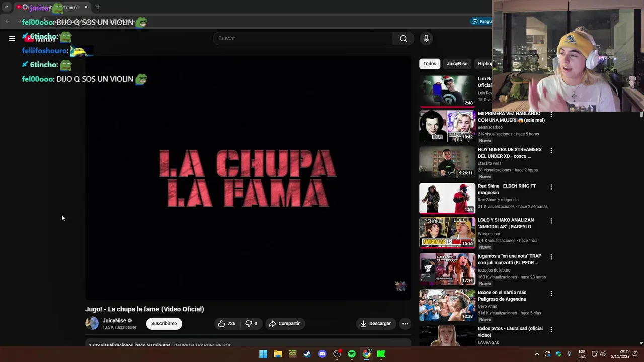Go back with browser back arrow
The height and width of the screenshot is (362, 644).
(x=7, y=21)
